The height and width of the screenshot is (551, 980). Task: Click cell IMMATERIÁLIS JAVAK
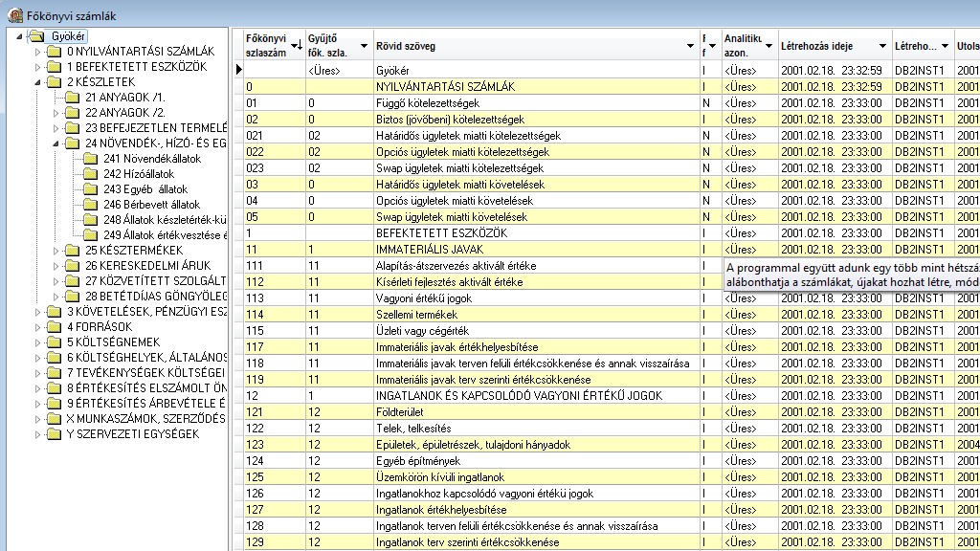[x=536, y=250]
